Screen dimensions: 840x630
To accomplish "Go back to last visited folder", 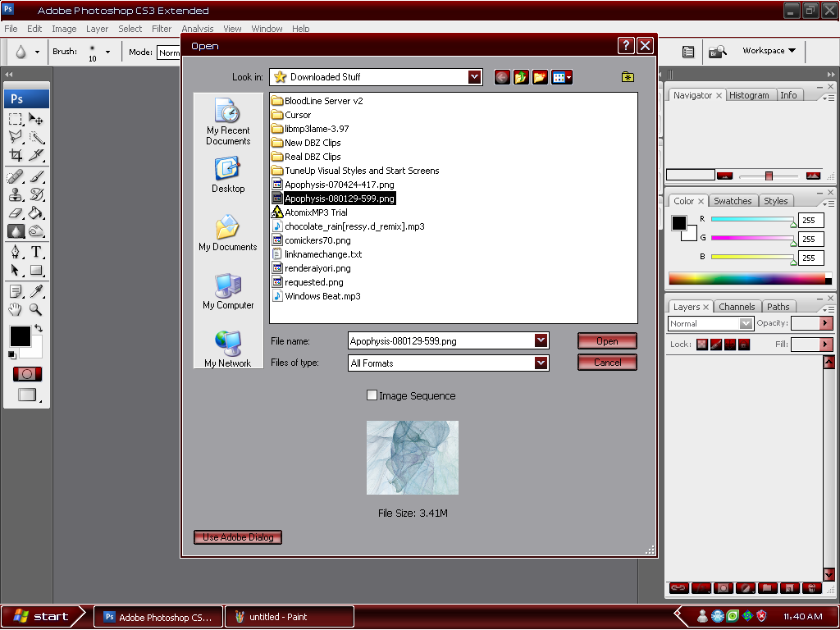I will pyautogui.click(x=502, y=77).
